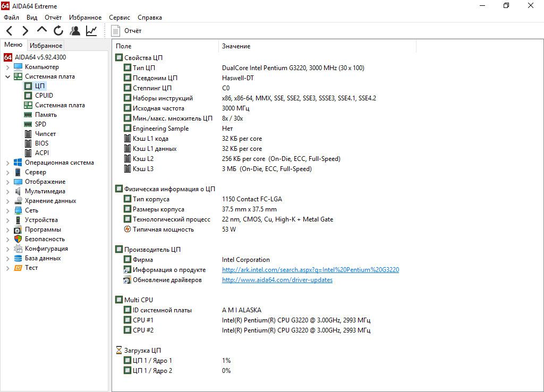Refresh the page with the circular arrow icon

(x=58, y=31)
